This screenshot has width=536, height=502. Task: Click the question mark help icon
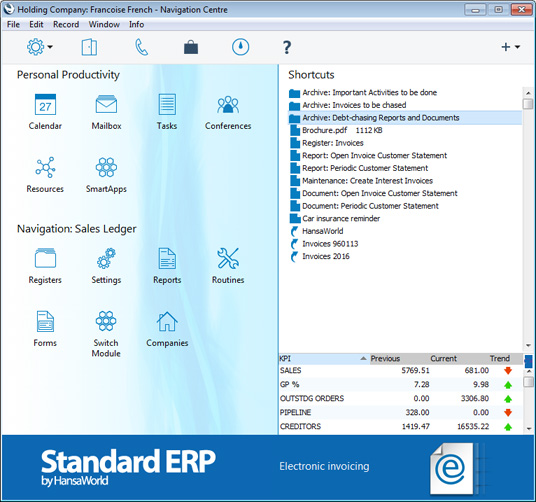[x=287, y=47]
